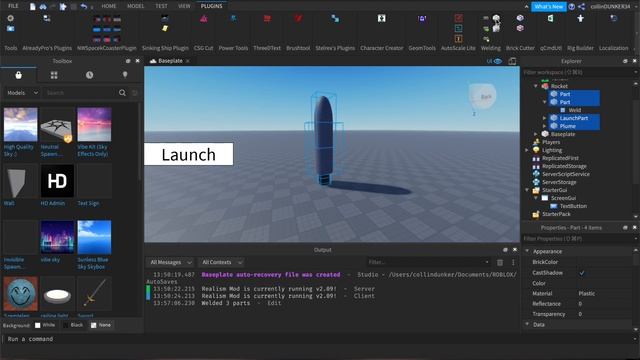
Task: Expand the Lighting service arrow
Action: click(x=527, y=150)
